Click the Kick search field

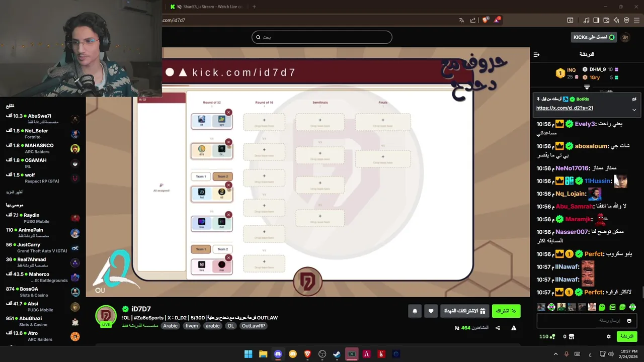point(322,37)
